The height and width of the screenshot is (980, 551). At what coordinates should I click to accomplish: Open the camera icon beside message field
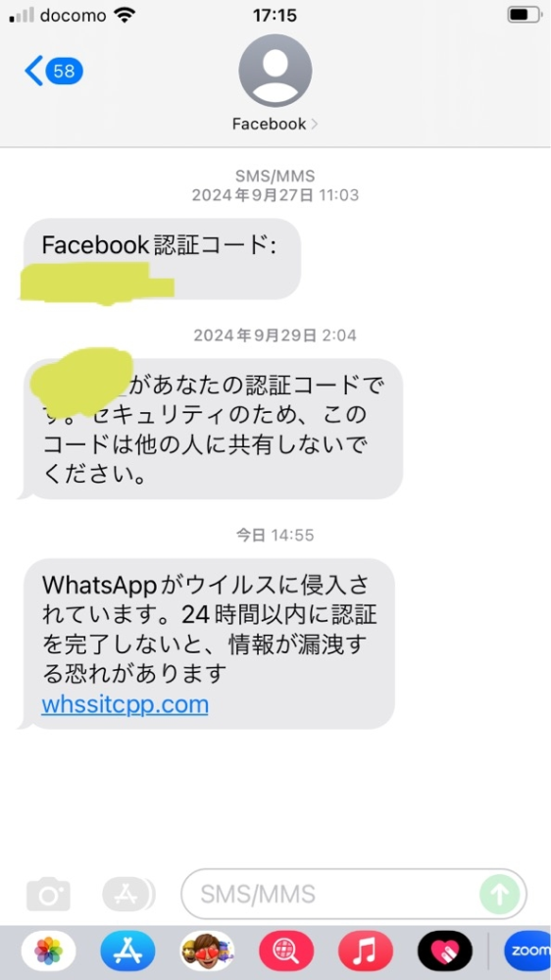point(48,895)
